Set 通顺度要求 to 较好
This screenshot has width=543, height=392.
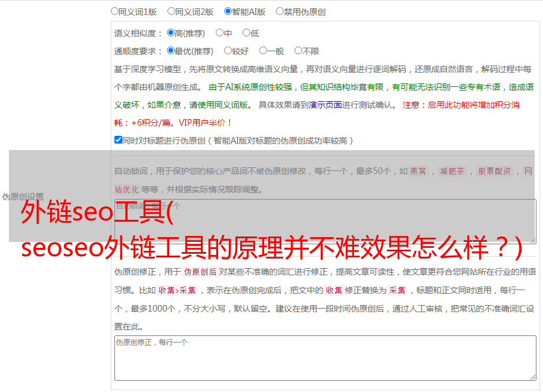point(228,51)
